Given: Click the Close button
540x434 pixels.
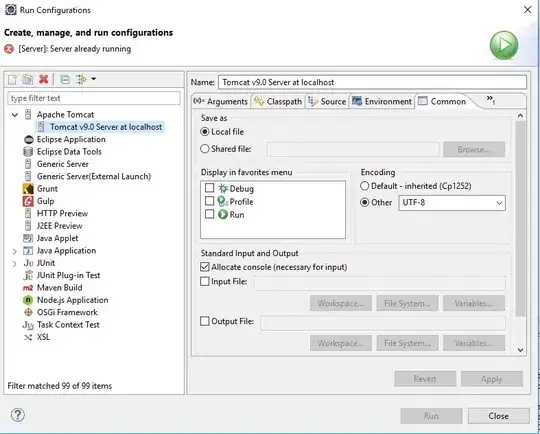Looking at the screenshot, I should coord(499,416).
